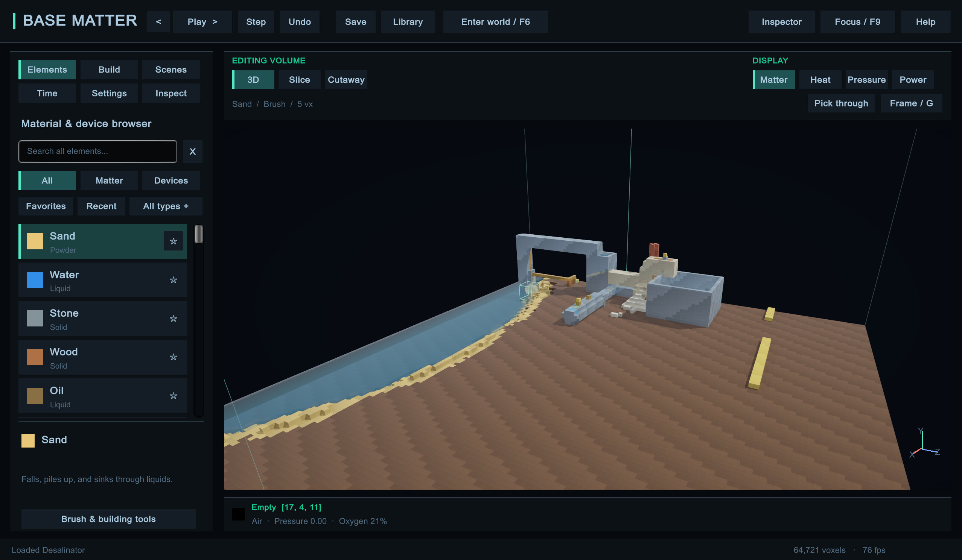962x560 pixels.
Task: Switch editing volume to Cutaway
Action: [x=346, y=80]
